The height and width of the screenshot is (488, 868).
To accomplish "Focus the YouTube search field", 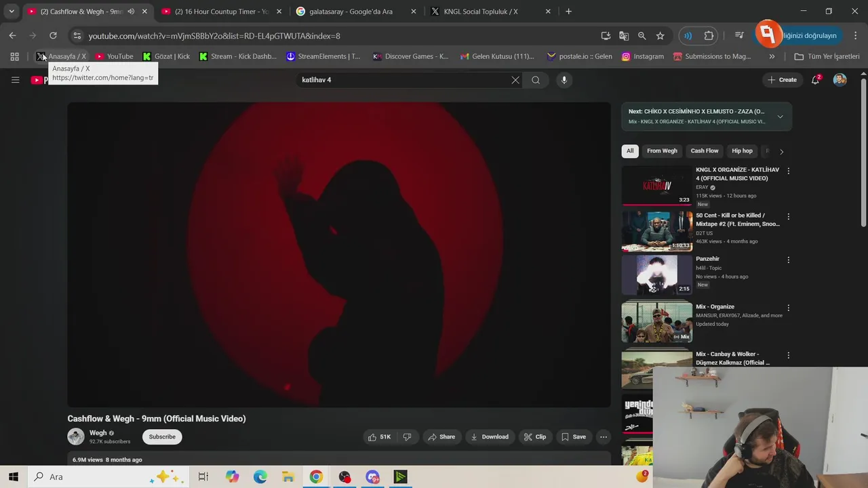I will pyautogui.click(x=403, y=80).
